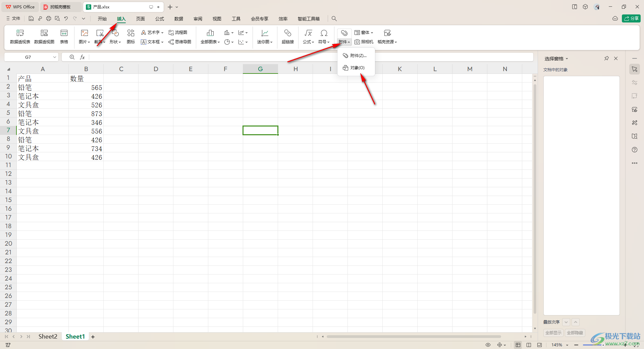This screenshot has width=644, height=349.
Task: Move object down in 叠放次序 order
Action: click(x=566, y=322)
